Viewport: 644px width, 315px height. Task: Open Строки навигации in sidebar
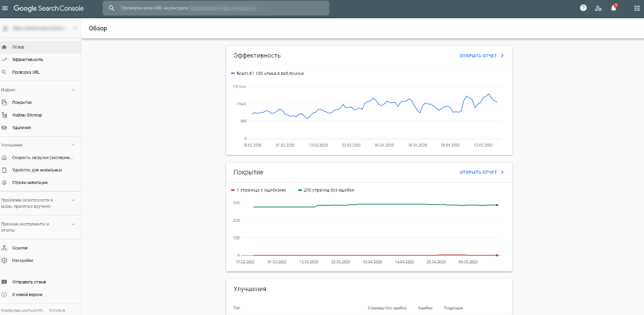pos(40,182)
